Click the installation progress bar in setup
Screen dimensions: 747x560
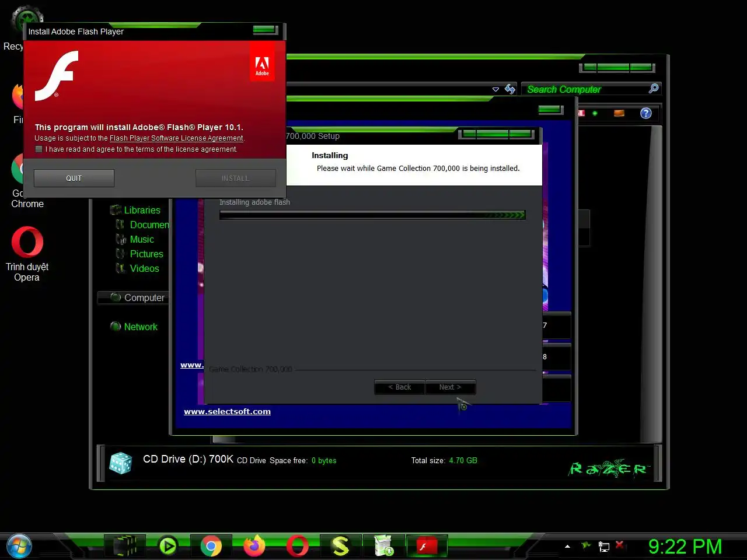pyautogui.click(x=372, y=215)
